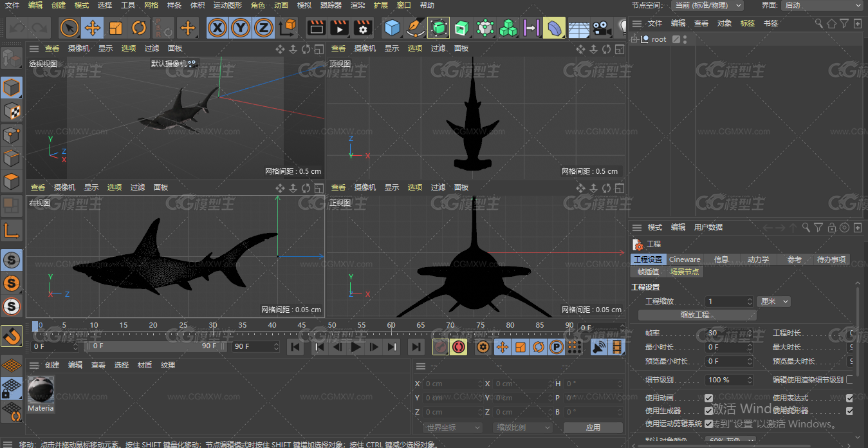
Task: Toggle Y axis lock
Action: [241, 28]
